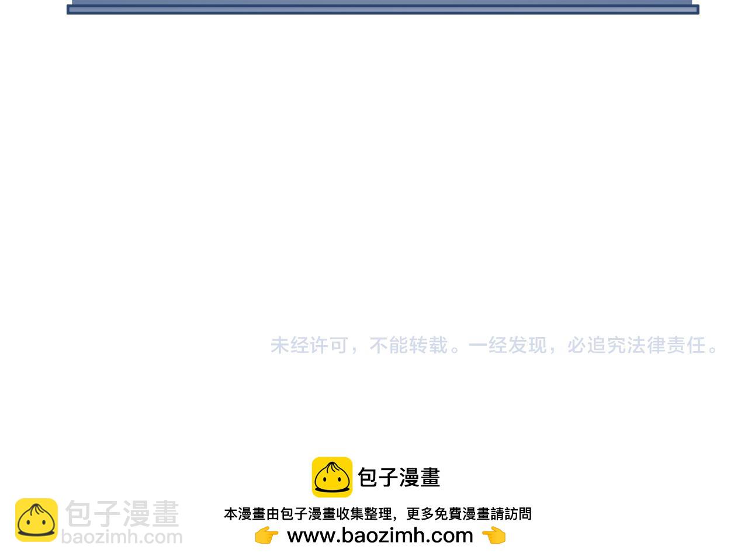
Task: Click the phrase 本漫畫由包子漫畫收集整理
Action: [x=307, y=514]
